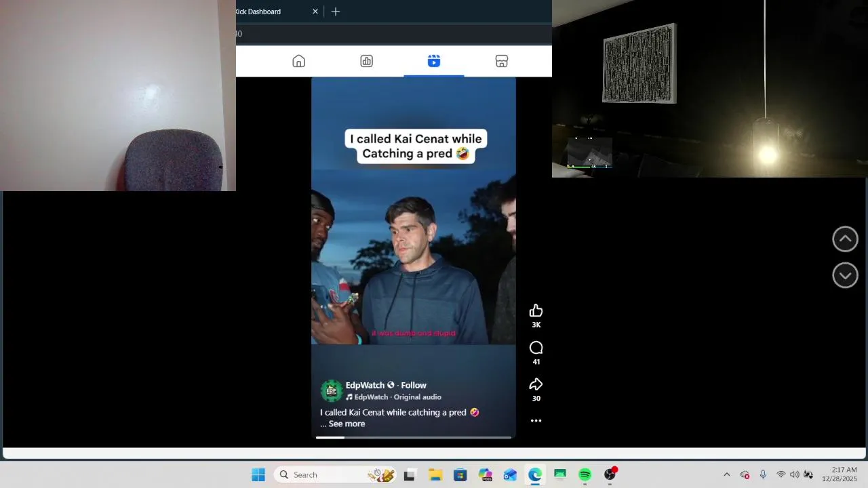The width and height of the screenshot is (868, 488).
Task: Open Task View in taskbar
Action: tap(409, 475)
